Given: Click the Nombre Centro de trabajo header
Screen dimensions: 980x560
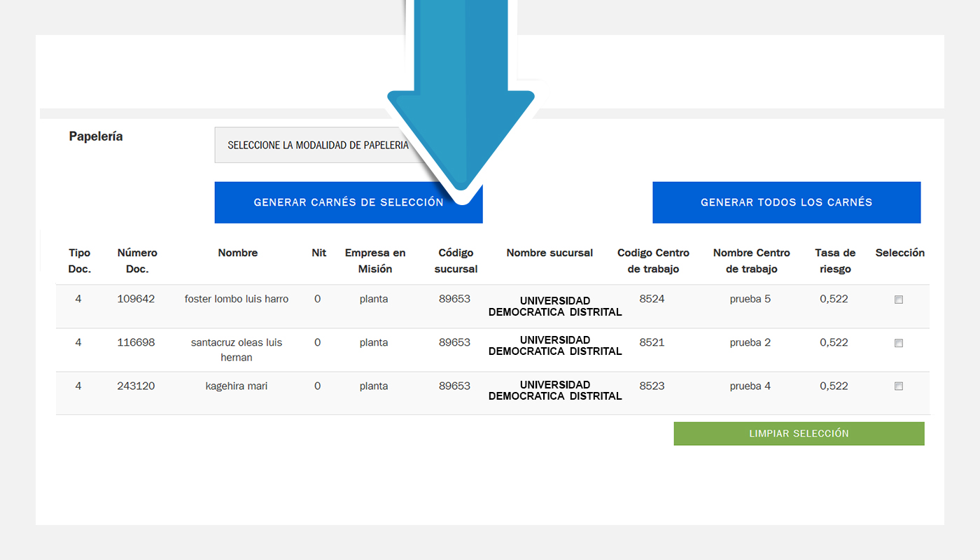Looking at the screenshot, I should [x=751, y=260].
